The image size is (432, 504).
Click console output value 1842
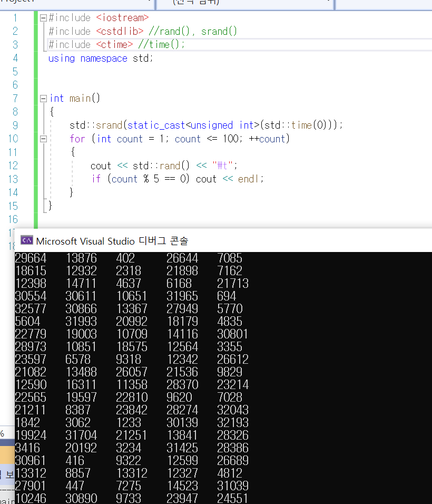[27, 423]
